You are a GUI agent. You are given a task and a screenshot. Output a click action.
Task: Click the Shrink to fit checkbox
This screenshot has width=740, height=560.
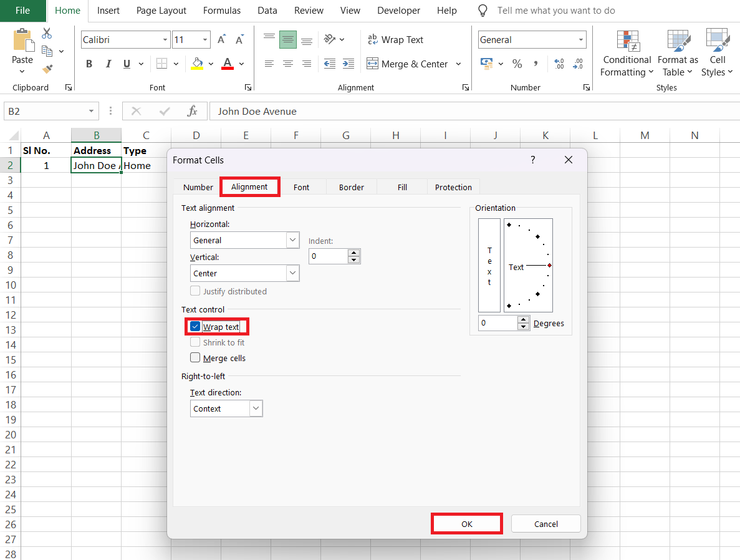click(x=195, y=342)
